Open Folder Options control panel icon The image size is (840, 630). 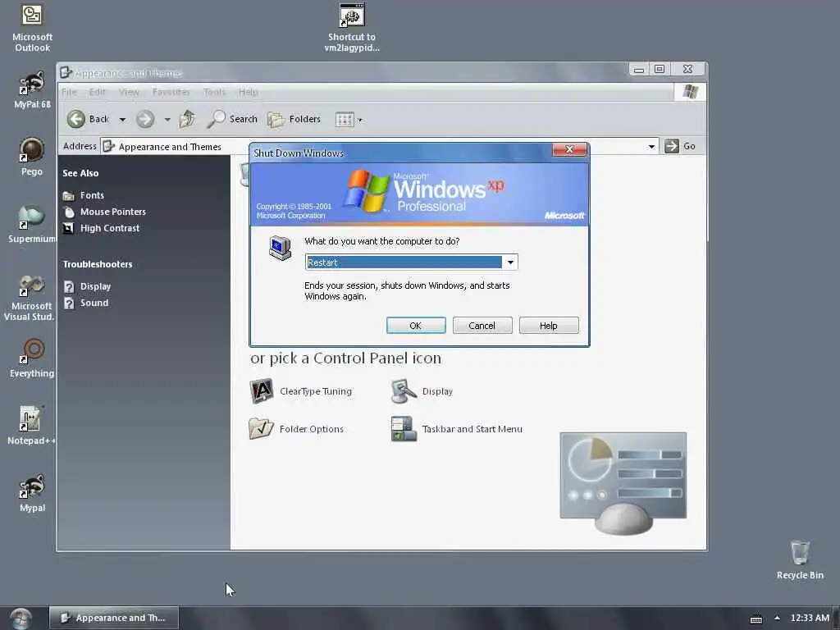point(296,428)
